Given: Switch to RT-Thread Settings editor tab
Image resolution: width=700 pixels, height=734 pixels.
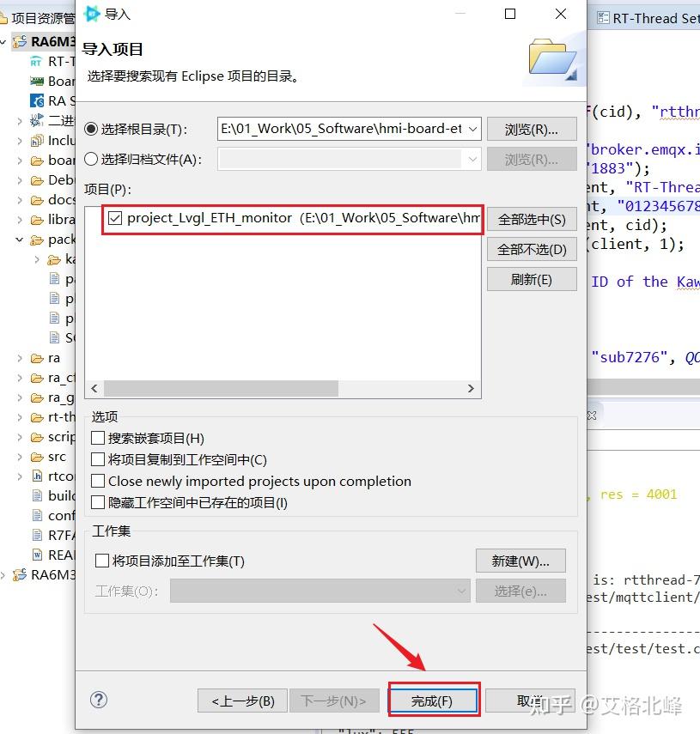Looking at the screenshot, I should click(648, 18).
